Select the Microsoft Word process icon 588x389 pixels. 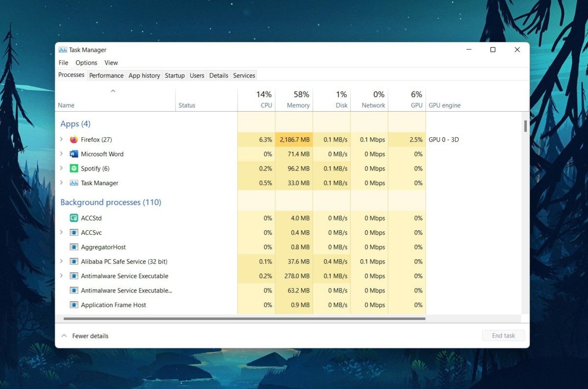click(x=74, y=154)
